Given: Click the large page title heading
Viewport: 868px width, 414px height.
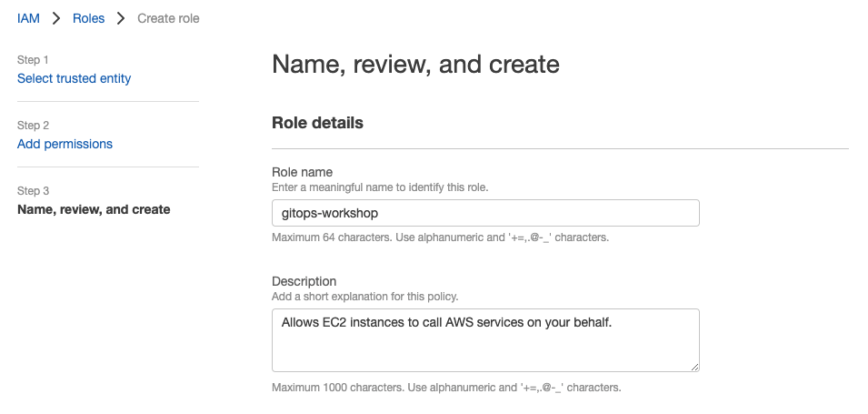Looking at the screenshot, I should pos(415,64).
